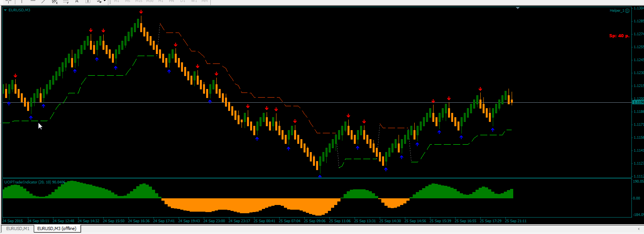Switch to the EURUSD,M1 chart tab
The width and height of the screenshot is (644, 234).
18,229
